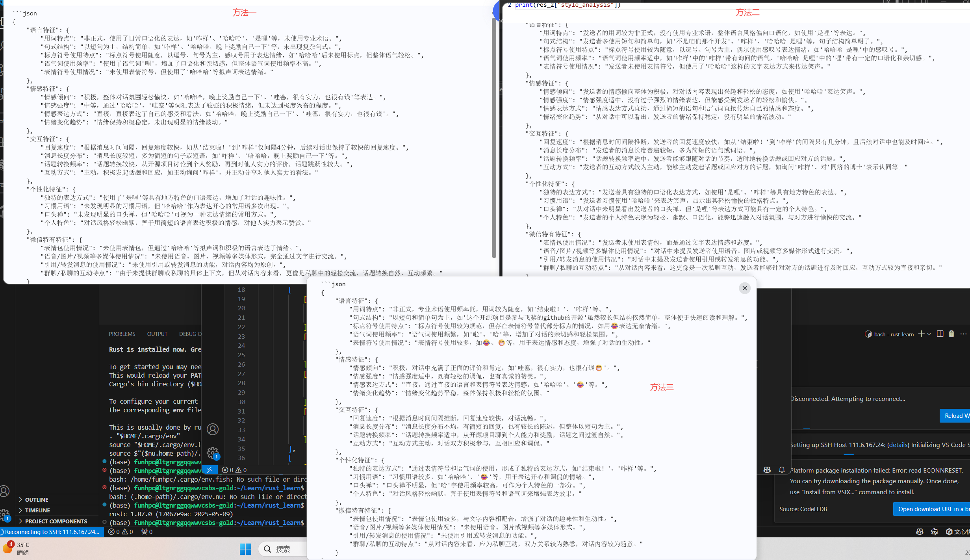Close the 方法三 JSON popup
Screen dimensions: 970x560
[x=744, y=288]
